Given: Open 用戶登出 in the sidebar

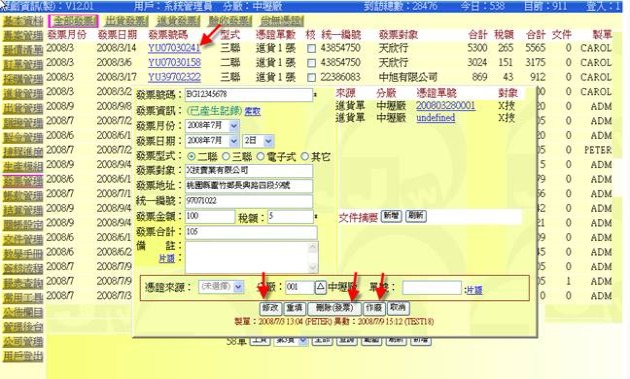Looking at the screenshot, I should [23, 356].
